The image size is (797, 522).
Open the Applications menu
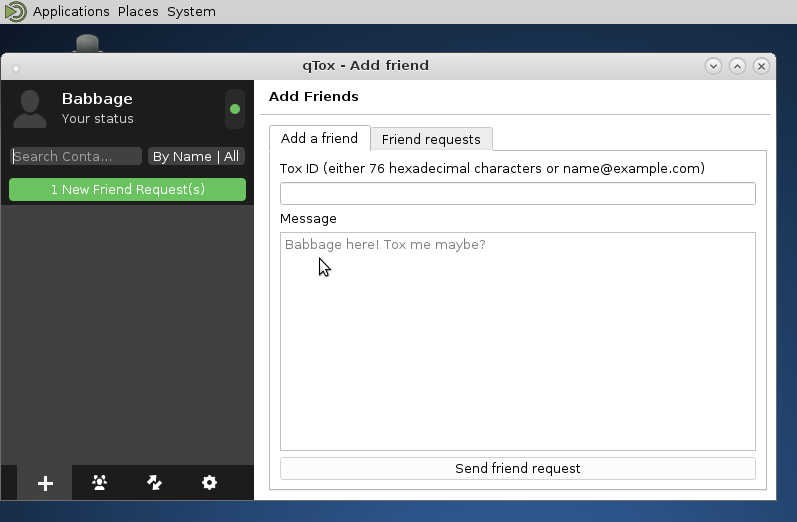click(x=70, y=12)
